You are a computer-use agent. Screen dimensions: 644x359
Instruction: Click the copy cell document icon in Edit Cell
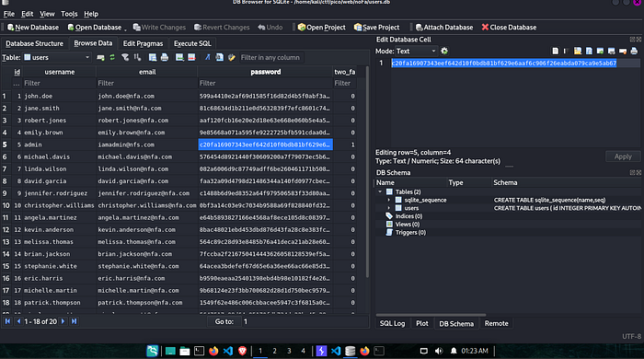point(556,51)
